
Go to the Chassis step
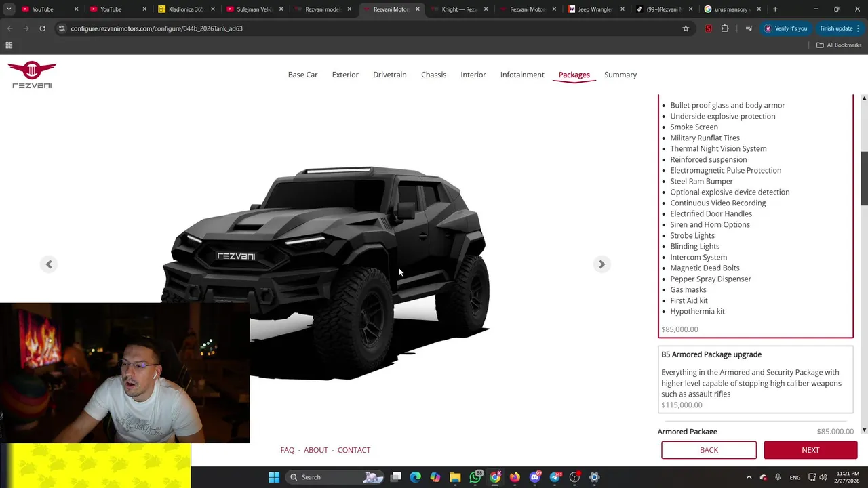[x=433, y=75]
